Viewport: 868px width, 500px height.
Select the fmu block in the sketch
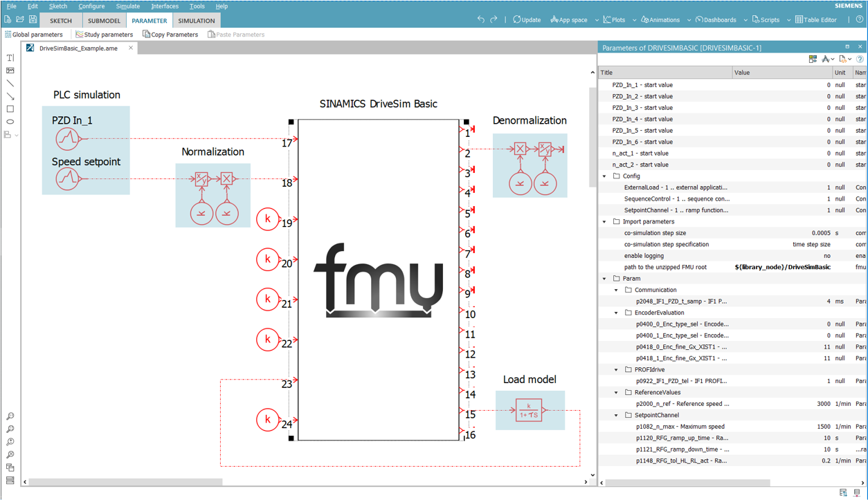(379, 279)
